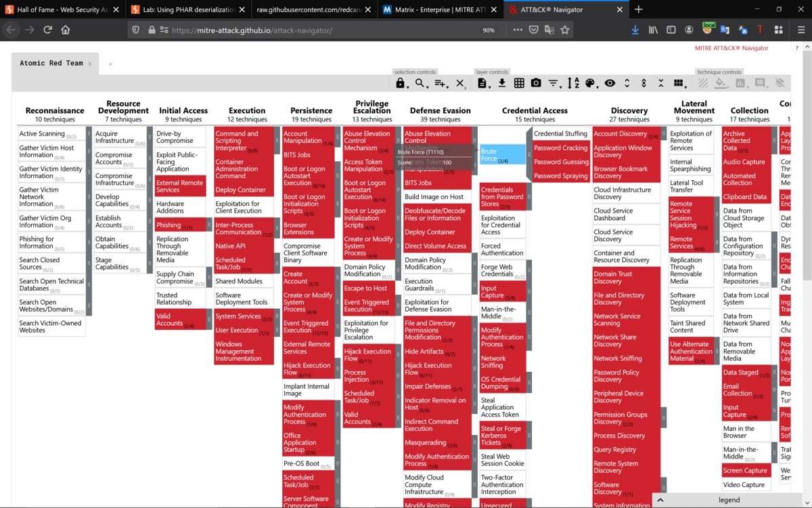812x508 pixels.
Task: Open the filters funnel icon
Action: (x=554, y=83)
